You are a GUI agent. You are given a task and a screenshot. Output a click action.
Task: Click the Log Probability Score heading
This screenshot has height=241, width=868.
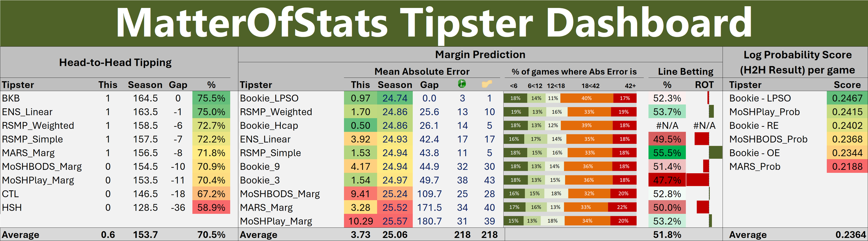coord(798,62)
